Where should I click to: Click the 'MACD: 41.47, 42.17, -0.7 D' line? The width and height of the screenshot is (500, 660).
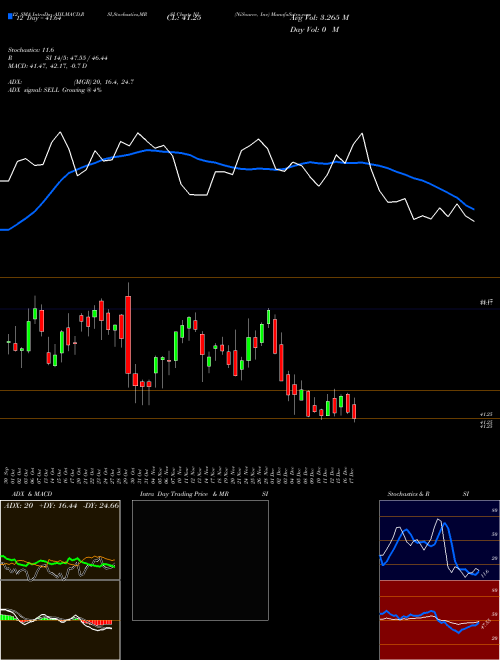pos(48,66)
